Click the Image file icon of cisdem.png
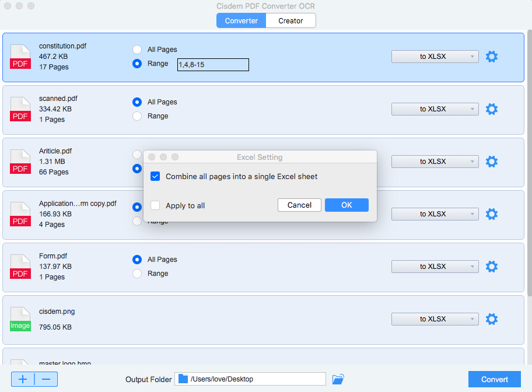 pos(20,319)
